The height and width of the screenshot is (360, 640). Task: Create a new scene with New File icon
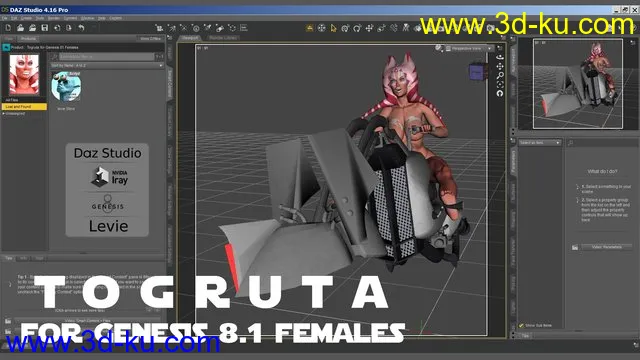pyautogui.click(x=8, y=28)
